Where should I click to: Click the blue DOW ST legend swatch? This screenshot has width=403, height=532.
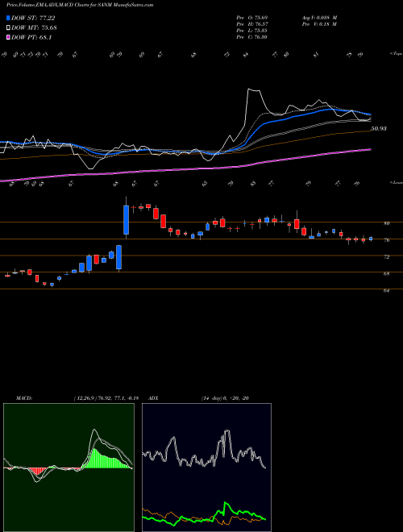click(9, 18)
